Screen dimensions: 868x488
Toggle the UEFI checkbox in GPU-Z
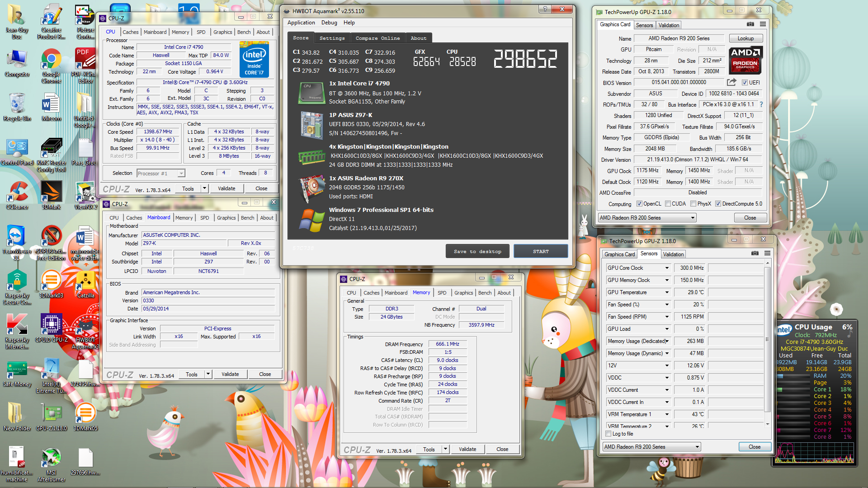(x=745, y=83)
